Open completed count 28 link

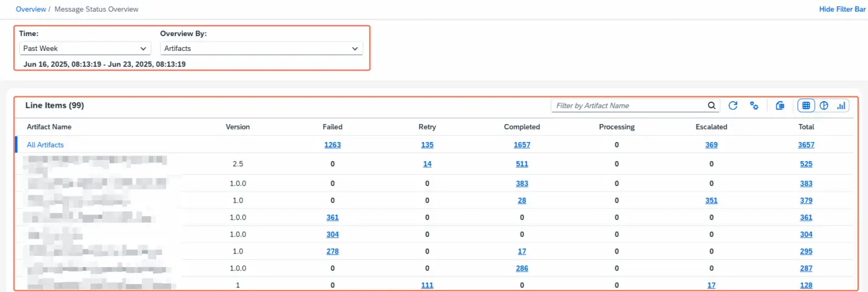point(522,200)
